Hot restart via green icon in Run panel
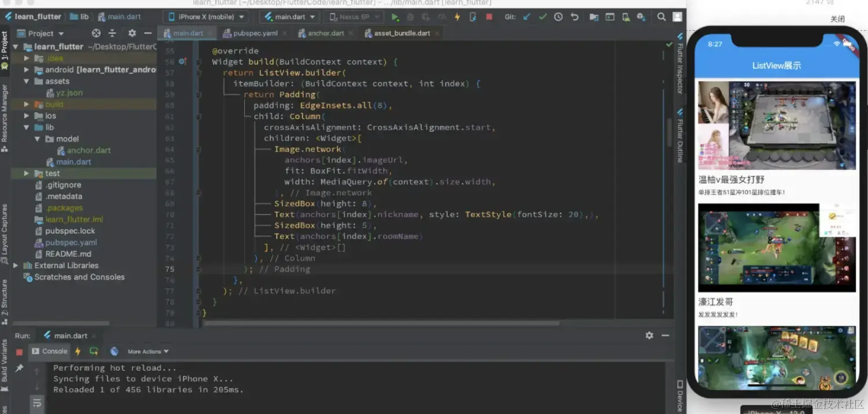The height and width of the screenshot is (414, 868). 94,352
